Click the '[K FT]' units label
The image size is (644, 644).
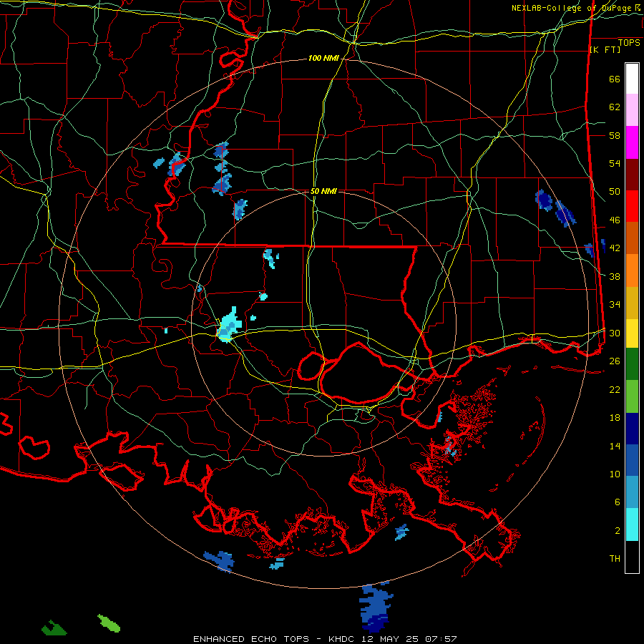pos(605,49)
